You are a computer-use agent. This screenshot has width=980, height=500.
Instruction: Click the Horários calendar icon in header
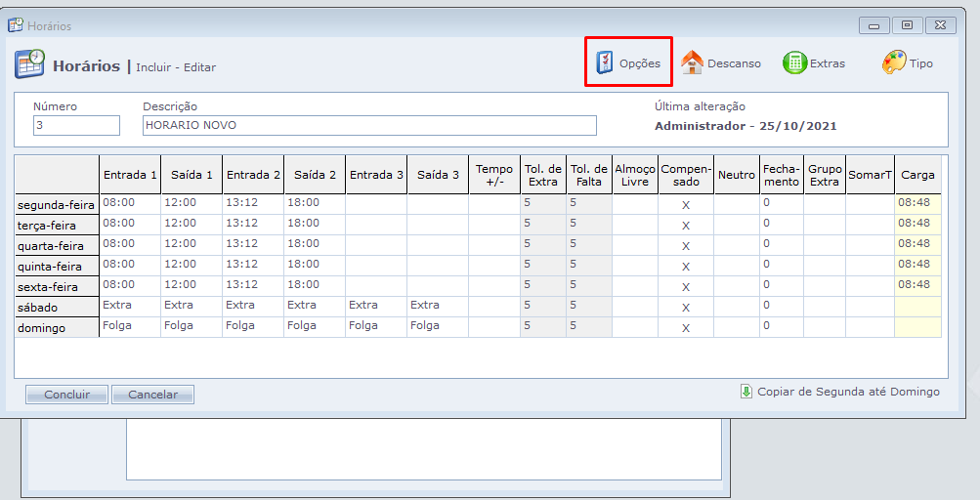click(29, 64)
